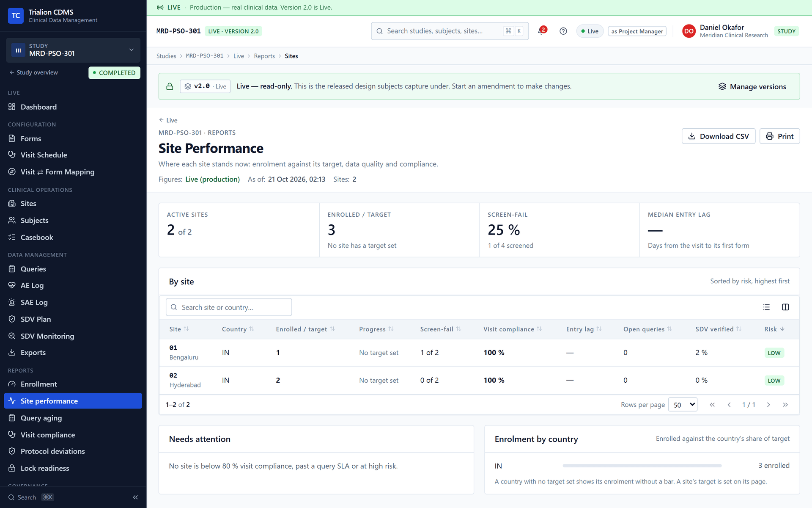The image size is (812, 508).
Task: Print the Site Performance report
Action: 780,136
